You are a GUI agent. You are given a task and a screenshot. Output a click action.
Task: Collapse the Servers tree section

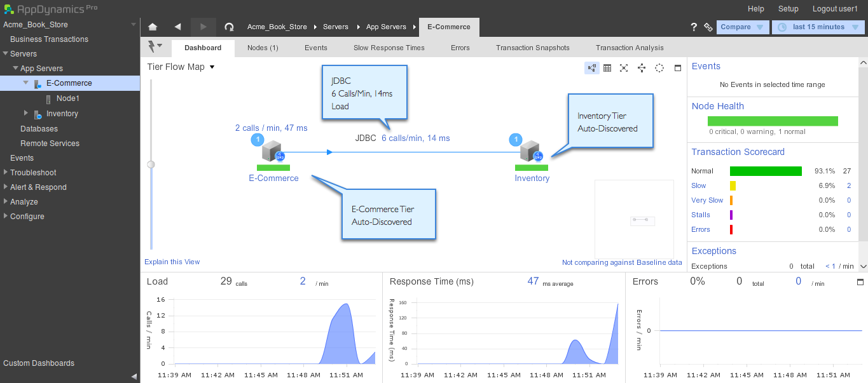6,54
